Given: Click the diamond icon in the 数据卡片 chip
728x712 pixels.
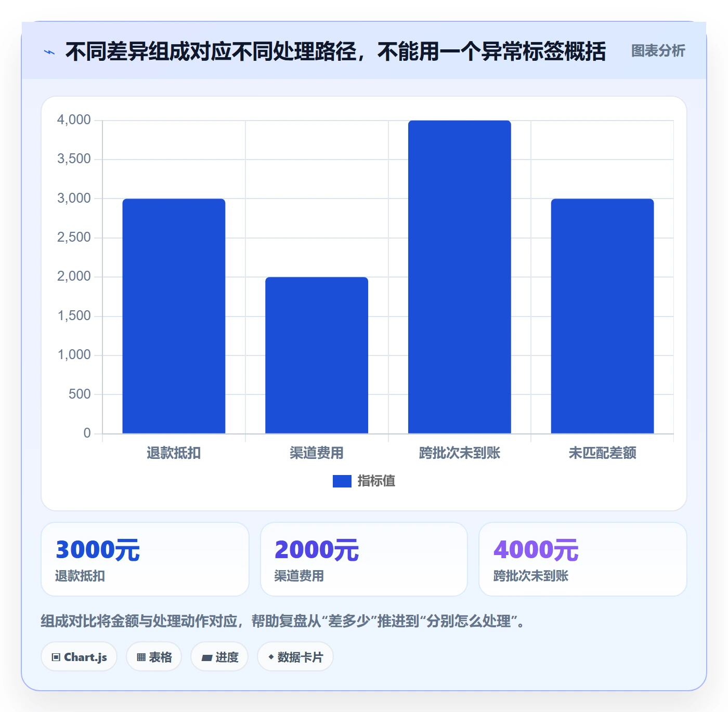Looking at the screenshot, I should pos(271,657).
